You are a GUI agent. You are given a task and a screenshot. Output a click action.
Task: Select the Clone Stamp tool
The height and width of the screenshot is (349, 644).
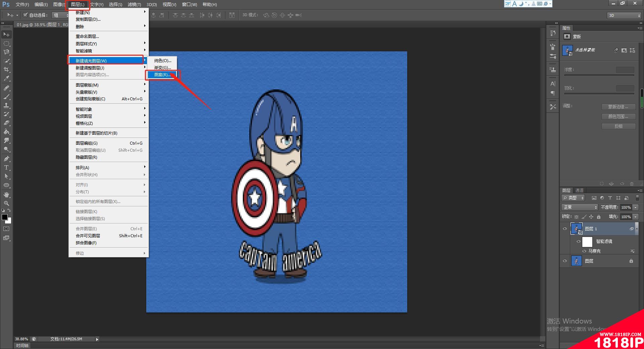coord(6,105)
